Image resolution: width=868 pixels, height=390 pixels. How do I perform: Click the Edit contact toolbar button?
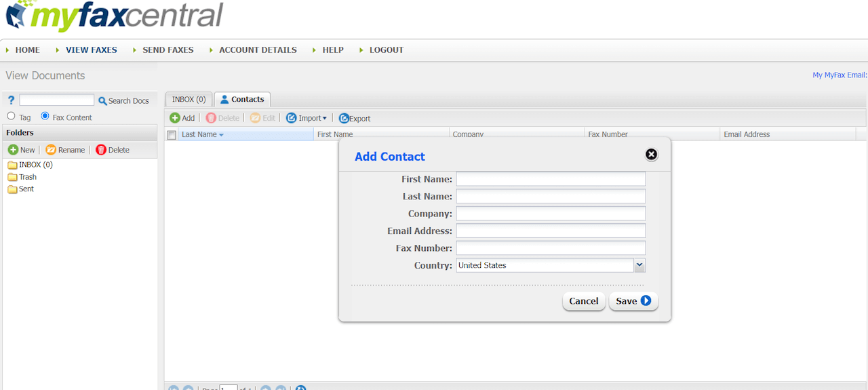pos(262,118)
